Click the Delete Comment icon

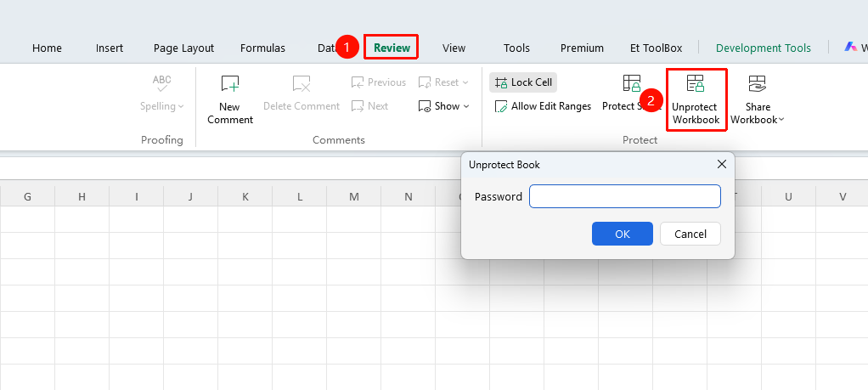coord(302,83)
